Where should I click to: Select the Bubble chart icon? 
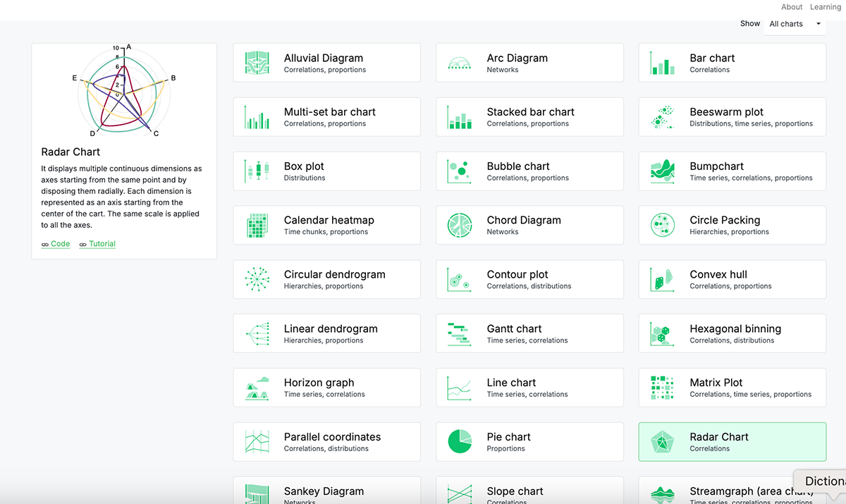click(460, 171)
